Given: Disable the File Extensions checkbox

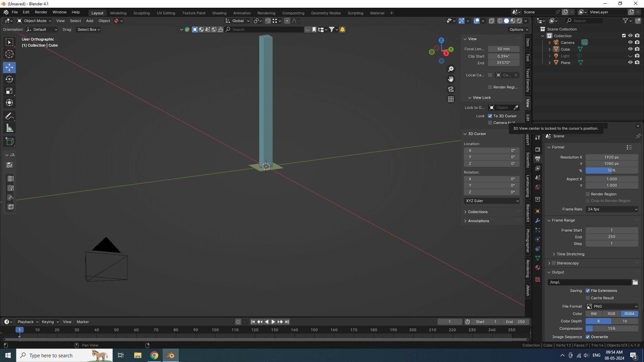Looking at the screenshot, I should coord(588,291).
